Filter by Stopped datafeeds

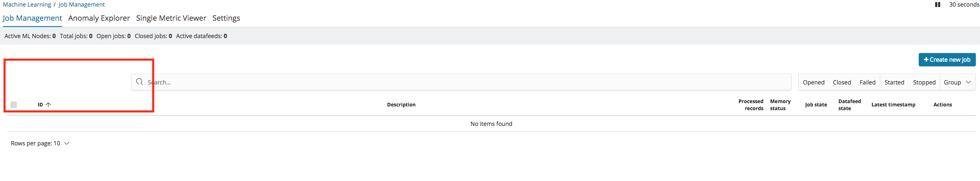pos(924,82)
